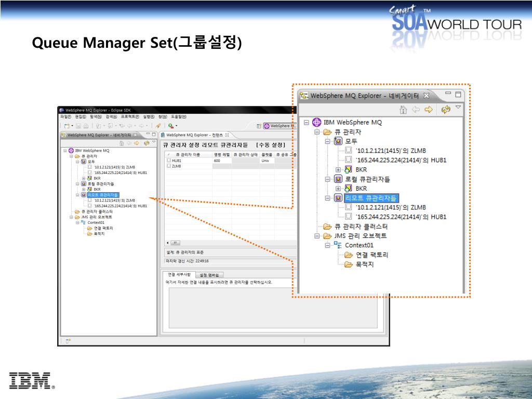The width and height of the screenshot is (532, 399).
Task: Click the BKR icon under 모두 in the enlarged navigator
Action: pos(349,169)
